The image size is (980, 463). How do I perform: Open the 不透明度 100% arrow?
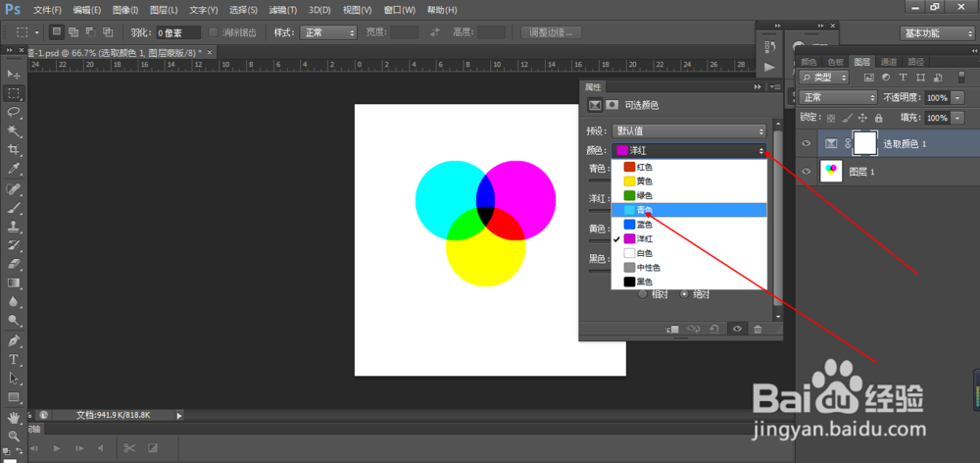(956, 98)
